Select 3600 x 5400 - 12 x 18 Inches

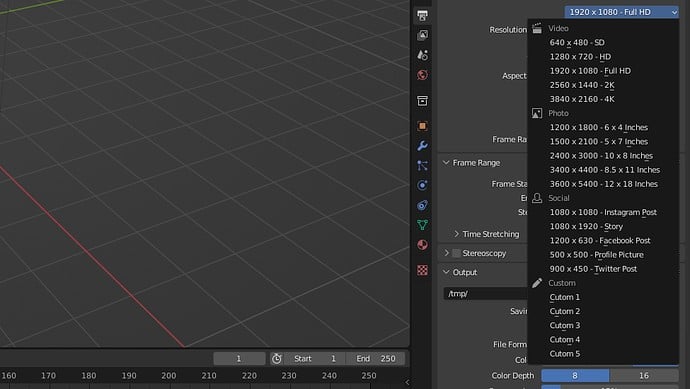pos(603,184)
